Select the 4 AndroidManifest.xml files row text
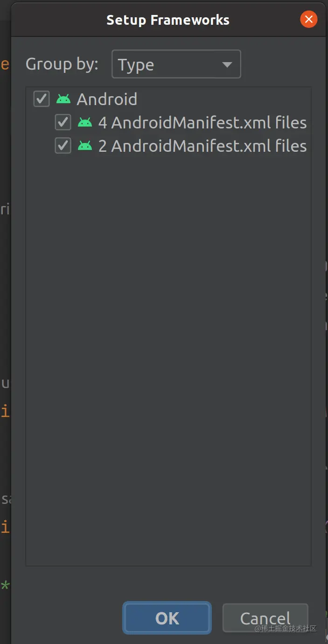Viewport: 328px width, 644px height. [202, 122]
